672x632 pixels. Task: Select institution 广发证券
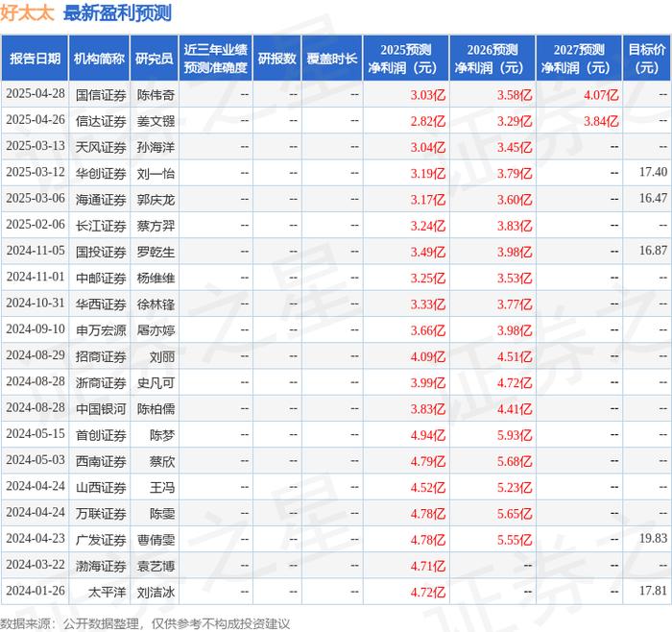(101, 540)
